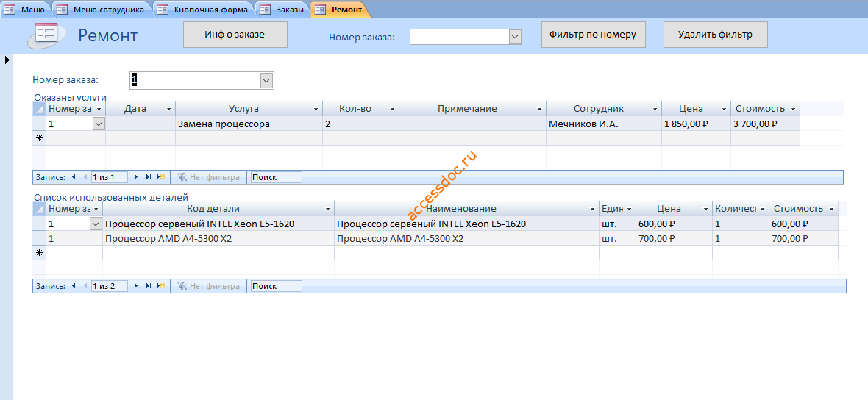This screenshot has height=400, width=868.
Task: Go to previous record in Оказаны услуги navigator
Action: [x=85, y=177]
